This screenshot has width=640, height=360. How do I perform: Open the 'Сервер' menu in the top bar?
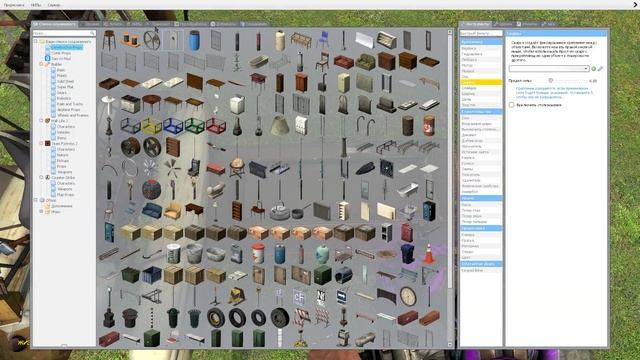[54, 5]
